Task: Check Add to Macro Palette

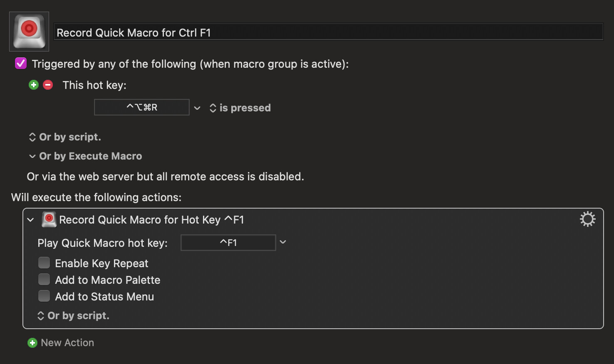Action: click(44, 280)
